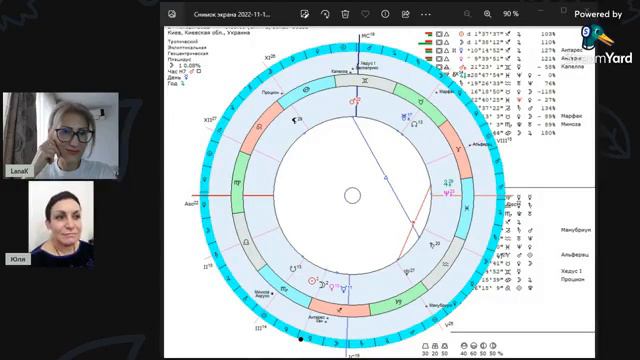Click the Aries sign on the zodiac ring
This screenshot has width=640, height=360.
pos(458,150)
